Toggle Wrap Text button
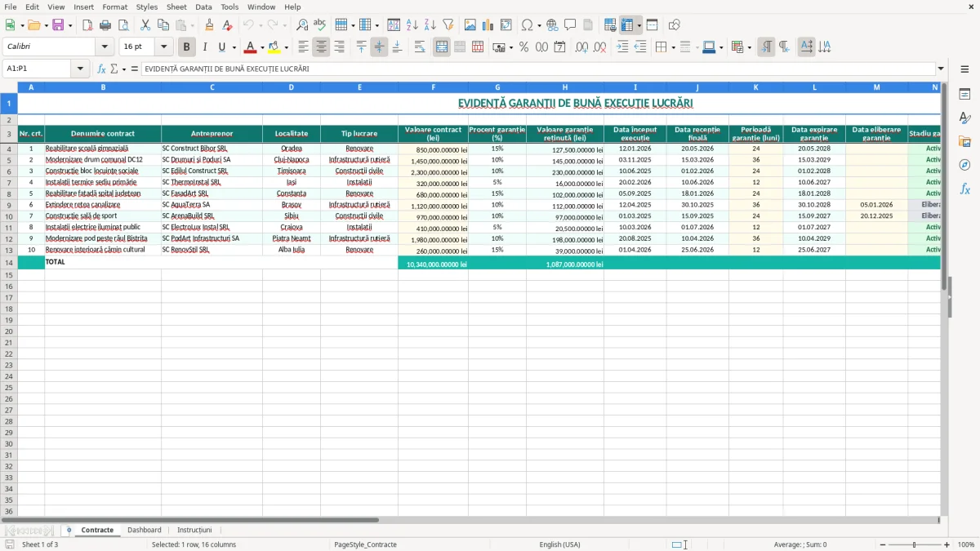This screenshot has height=551, width=980. click(x=420, y=47)
